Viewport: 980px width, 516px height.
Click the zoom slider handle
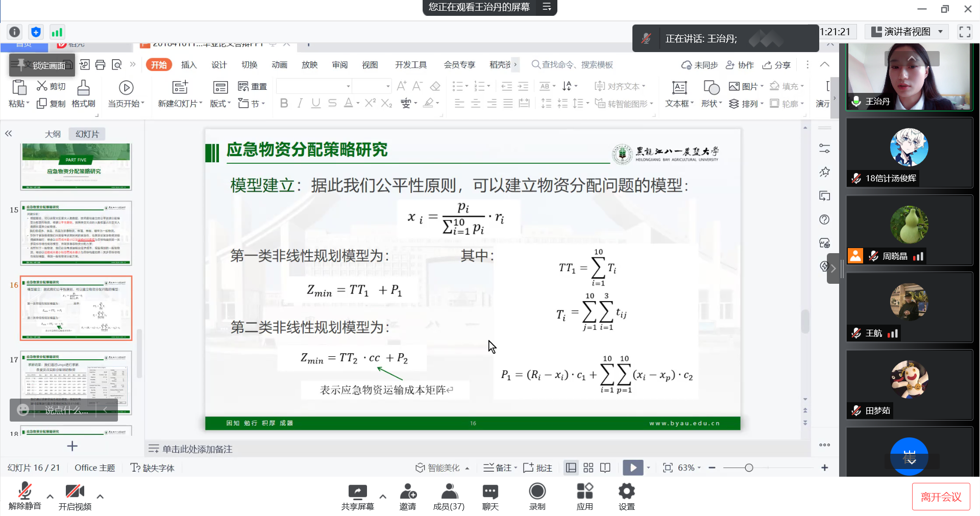coord(749,468)
